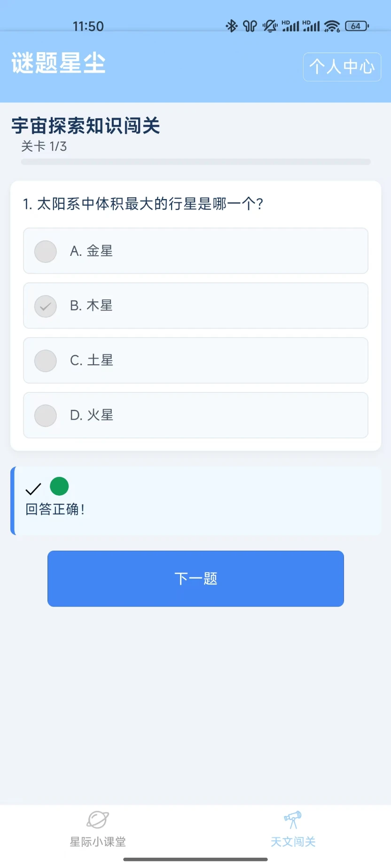Screen dimensions: 391x868
Task: Tap the battery level indicator
Action: [357, 26]
